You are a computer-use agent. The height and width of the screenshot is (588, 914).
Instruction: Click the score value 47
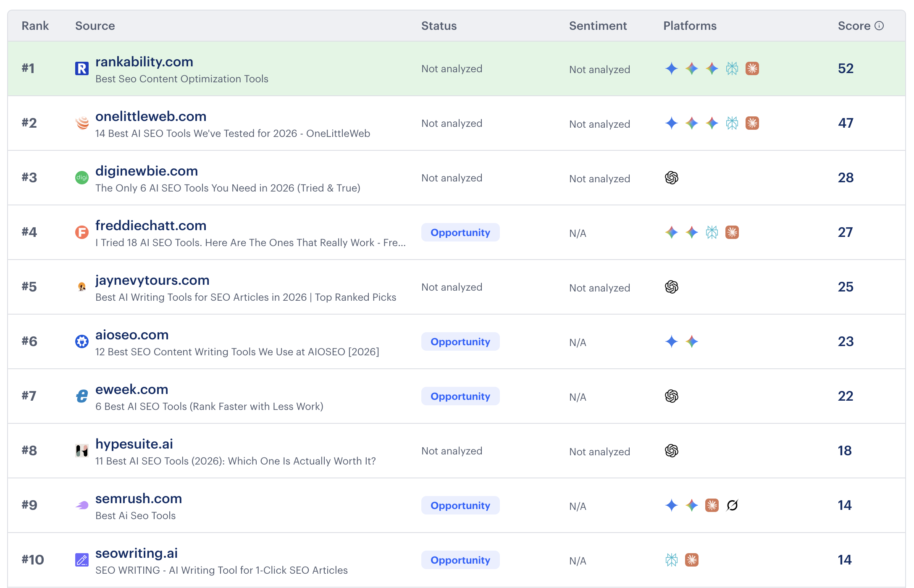point(846,123)
